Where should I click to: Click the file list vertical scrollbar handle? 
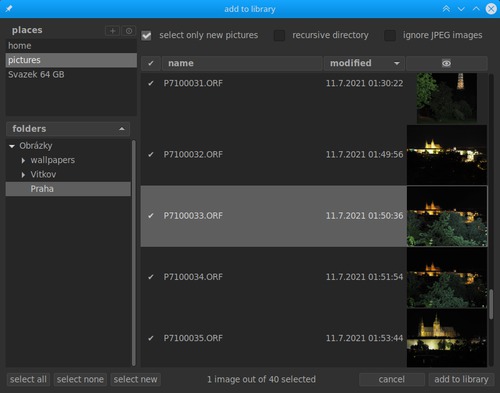(x=491, y=304)
